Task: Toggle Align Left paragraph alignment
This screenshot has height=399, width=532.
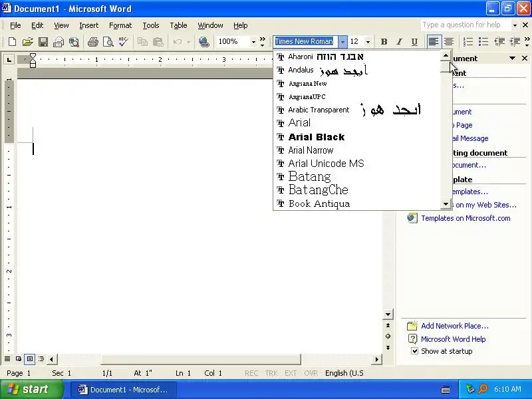Action: pyautogui.click(x=434, y=42)
